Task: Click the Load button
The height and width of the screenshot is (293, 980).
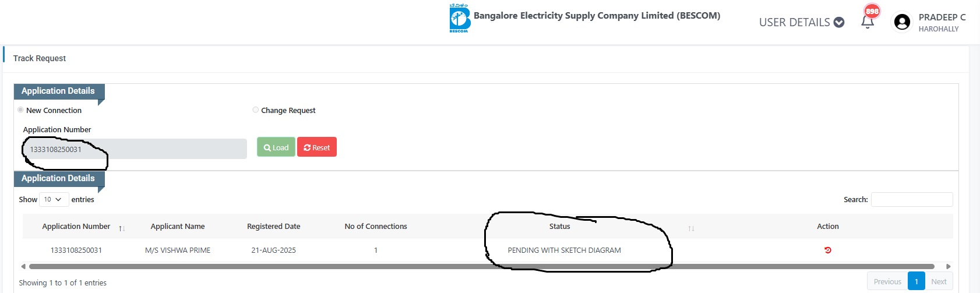Action: point(276,147)
